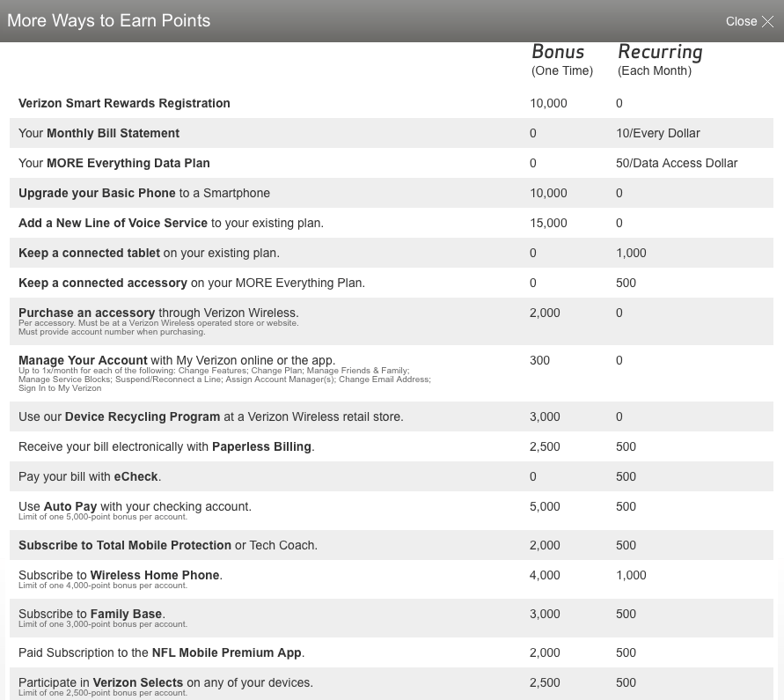Select the More Ways to Earn Points title
This screenshot has height=700, width=784.
[x=108, y=20]
